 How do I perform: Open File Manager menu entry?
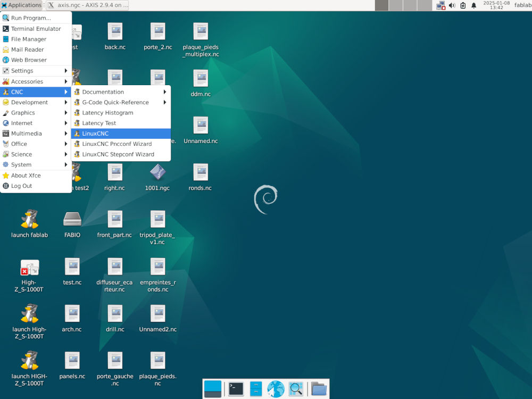click(36, 39)
